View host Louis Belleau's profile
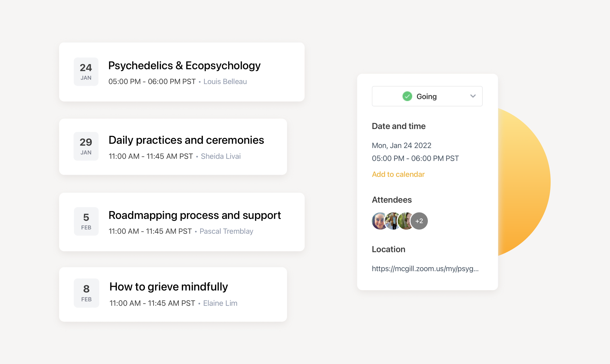Image resolution: width=610 pixels, height=364 pixels. (x=225, y=81)
